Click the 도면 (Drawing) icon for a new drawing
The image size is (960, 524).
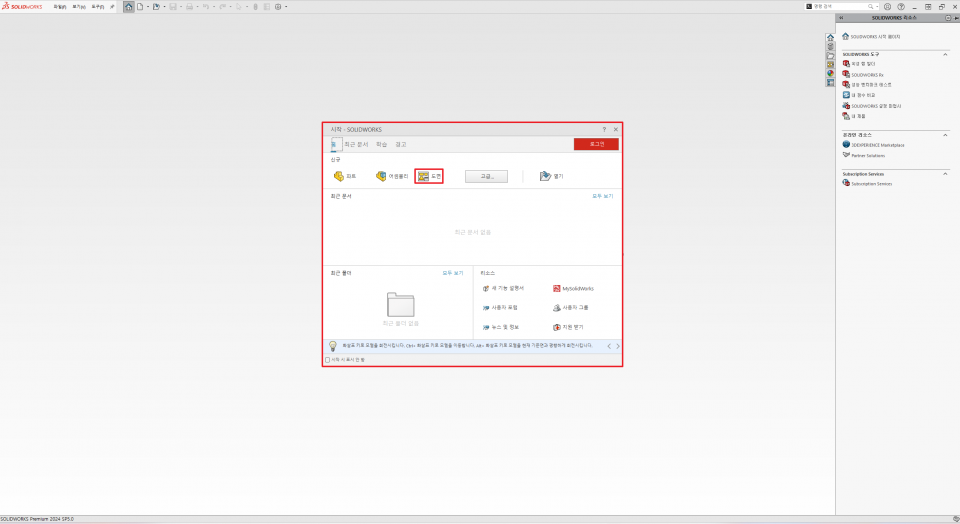pos(423,176)
